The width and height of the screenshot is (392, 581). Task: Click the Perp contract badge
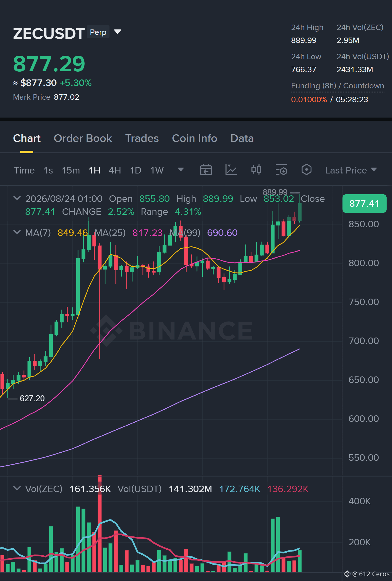(98, 32)
